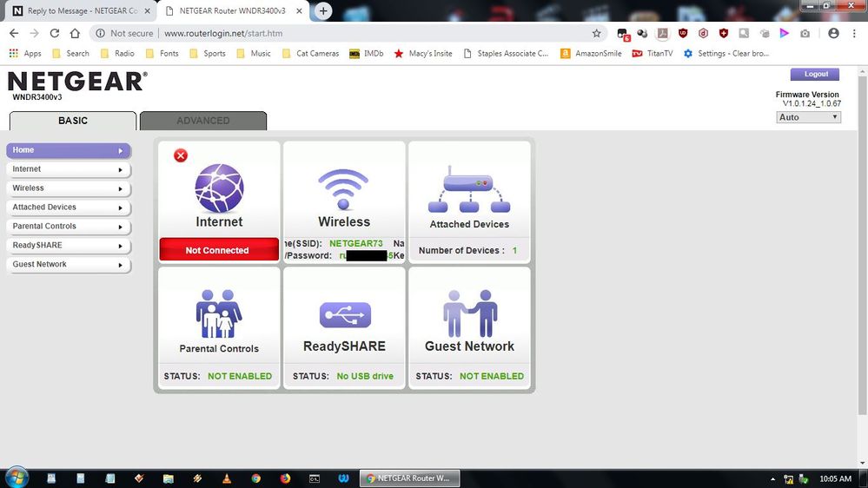Expand the Attached Devices sidebar item

click(x=68, y=208)
